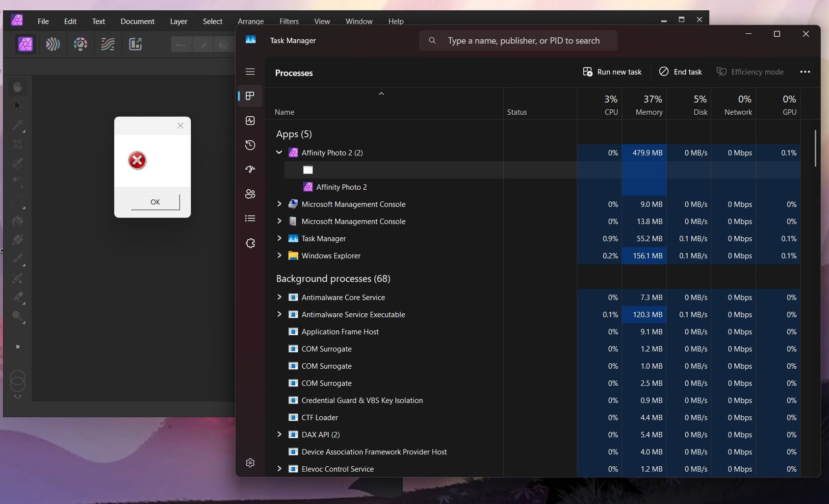Open the Select menu in Affinity Photo

coord(212,22)
